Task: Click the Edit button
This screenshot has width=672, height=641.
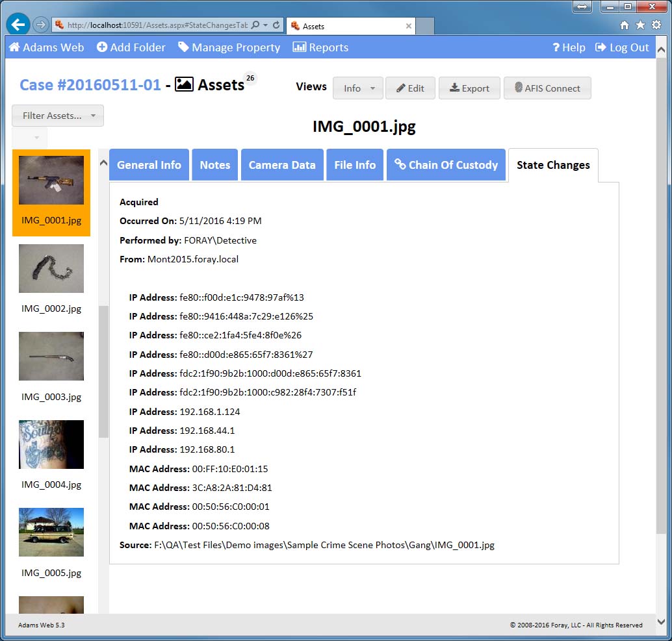Action: [x=410, y=88]
